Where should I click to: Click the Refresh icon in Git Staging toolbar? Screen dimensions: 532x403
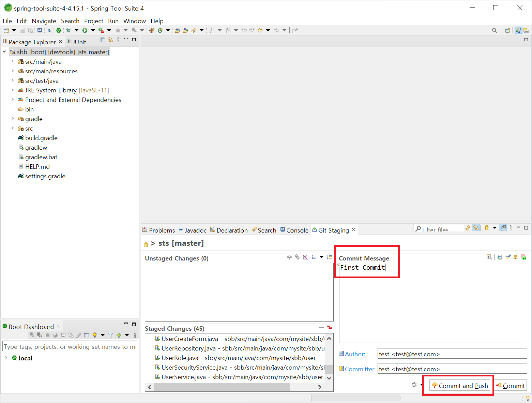click(x=468, y=228)
